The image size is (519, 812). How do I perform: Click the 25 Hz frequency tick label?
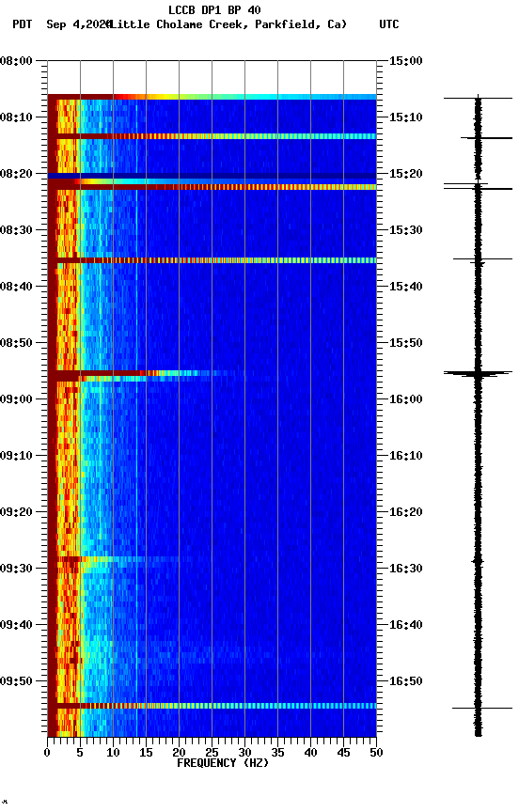click(212, 753)
